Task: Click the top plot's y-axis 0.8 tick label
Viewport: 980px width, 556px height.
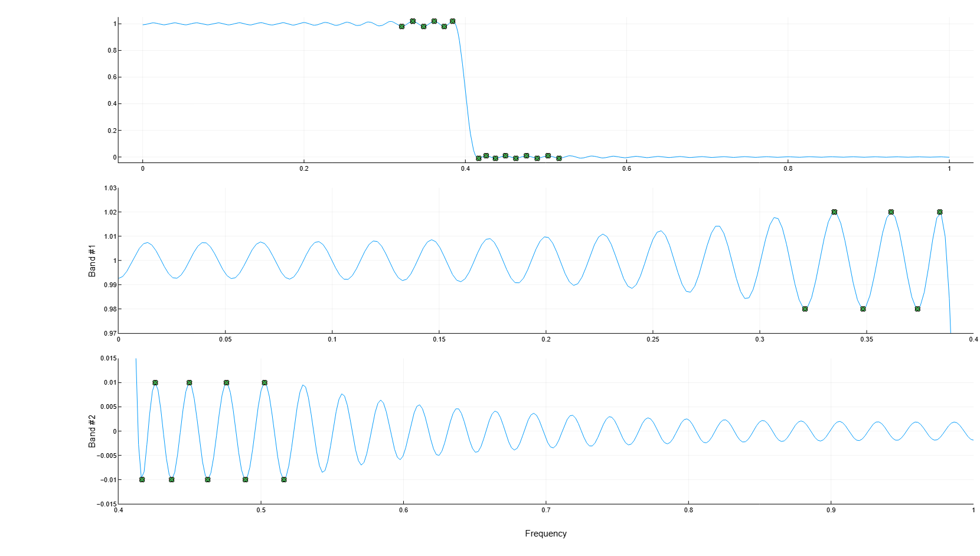Action: pos(112,50)
